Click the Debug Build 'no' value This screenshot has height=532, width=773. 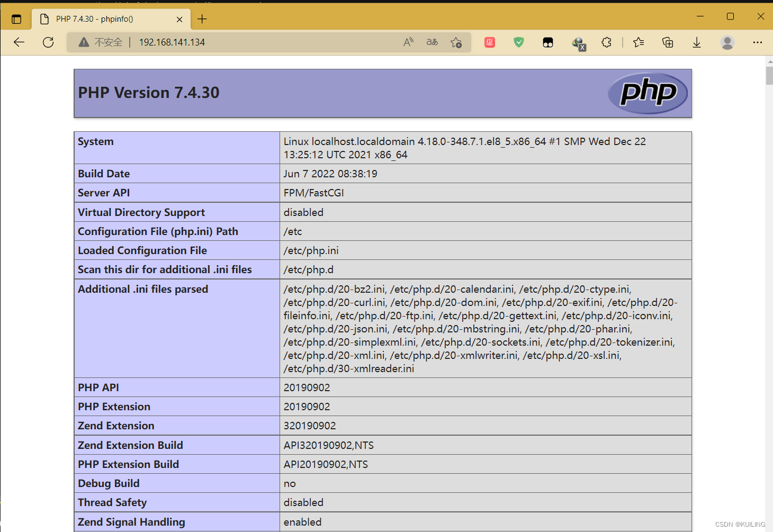click(x=290, y=483)
